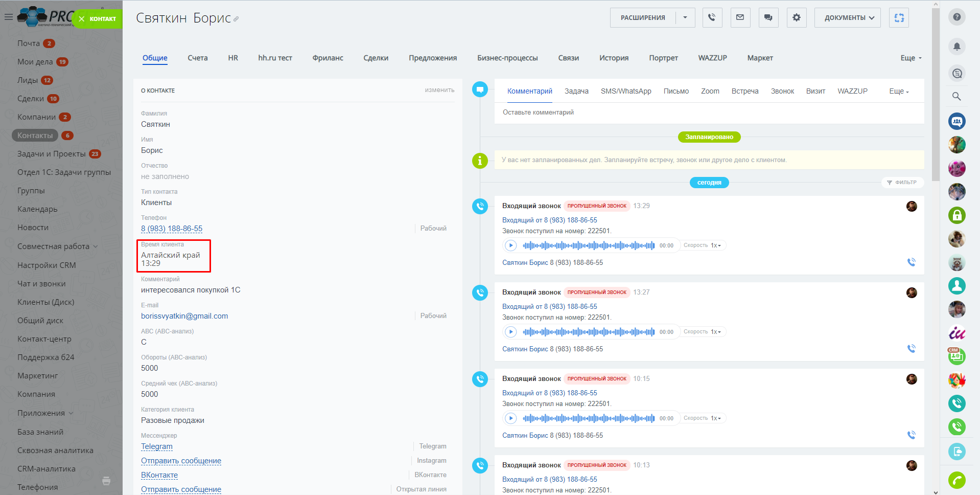The image size is (980, 495).
Task: Open chat bubbles icon in header
Action: 768,18
